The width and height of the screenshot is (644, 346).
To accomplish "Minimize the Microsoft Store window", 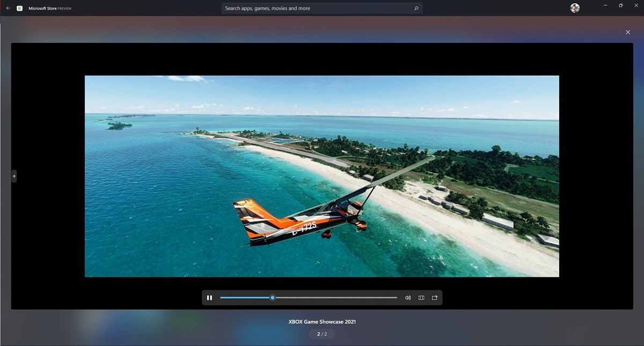I will click(605, 5).
